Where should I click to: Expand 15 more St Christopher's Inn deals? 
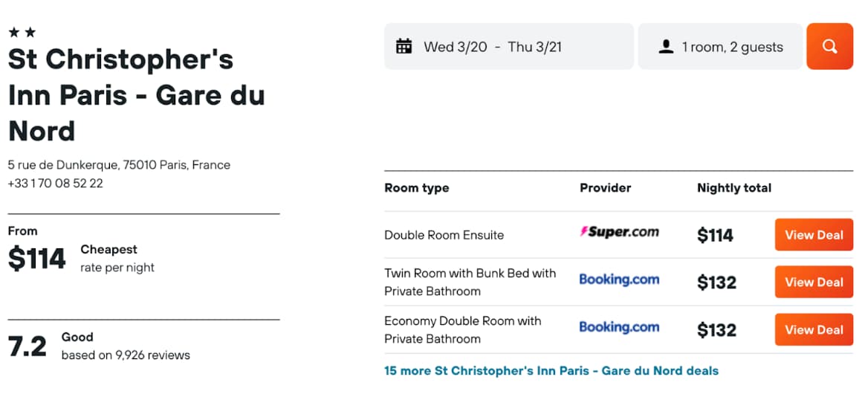click(x=551, y=371)
